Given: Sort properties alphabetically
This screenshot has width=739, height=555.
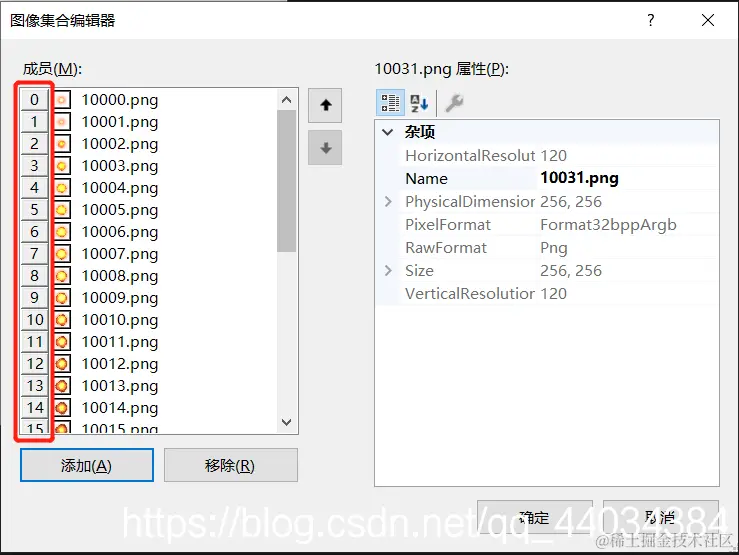Looking at the screenshot, I should pos(419,103).
